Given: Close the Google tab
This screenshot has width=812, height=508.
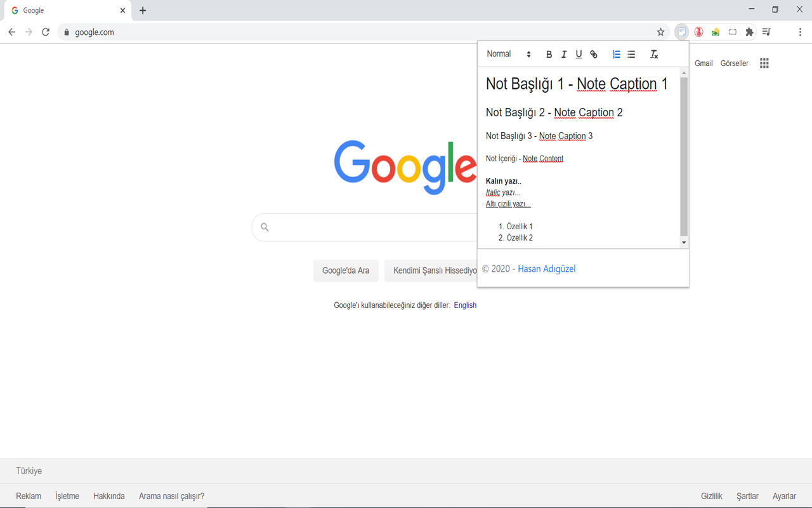Looking at the screenshot, I should (122, 11).
